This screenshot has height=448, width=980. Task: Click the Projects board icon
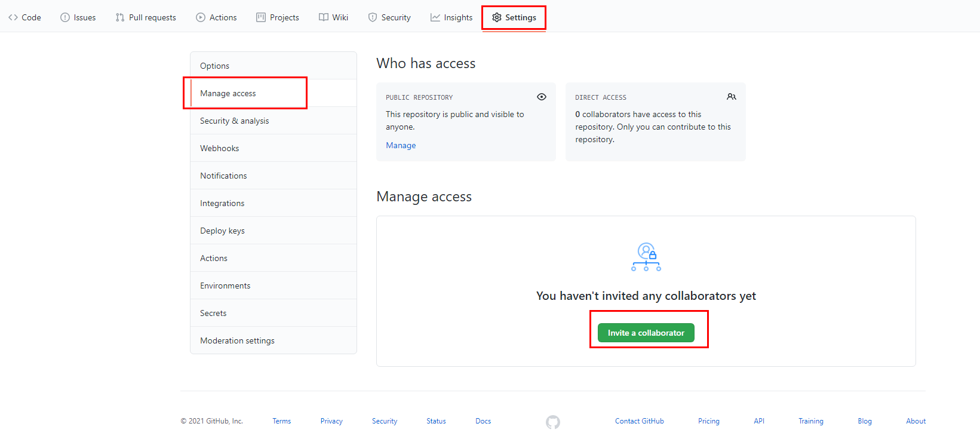[x=261, y=17]
